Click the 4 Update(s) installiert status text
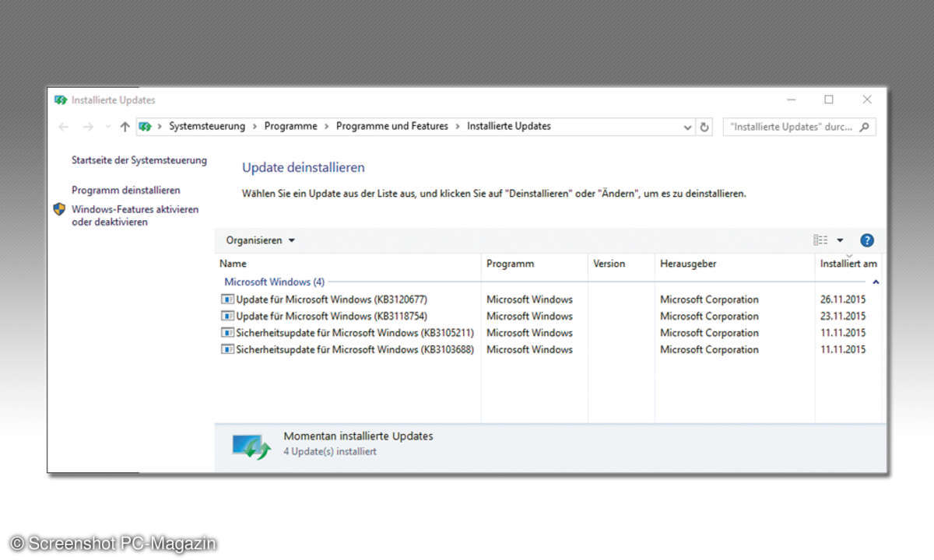This screenshot has width=934, height=560. (330, 451)
